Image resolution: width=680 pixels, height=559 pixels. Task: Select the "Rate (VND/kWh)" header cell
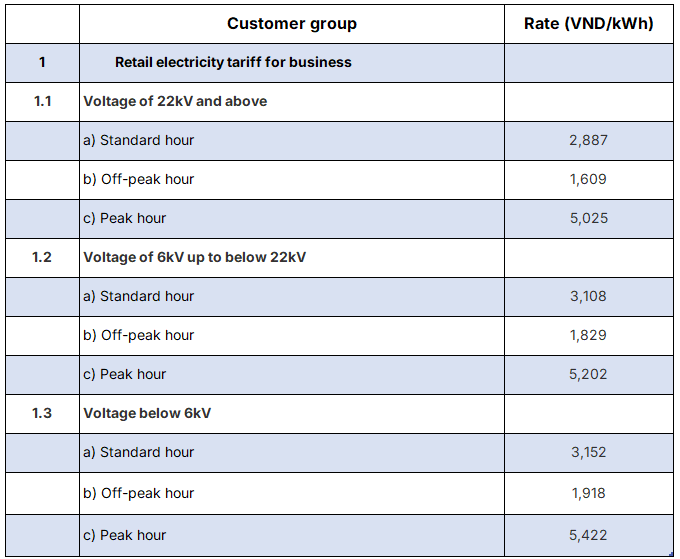click(x=588, y=24)
